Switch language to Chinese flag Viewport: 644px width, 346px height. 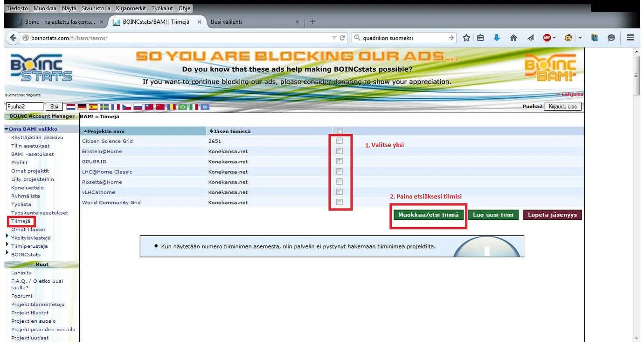(160, 107)
